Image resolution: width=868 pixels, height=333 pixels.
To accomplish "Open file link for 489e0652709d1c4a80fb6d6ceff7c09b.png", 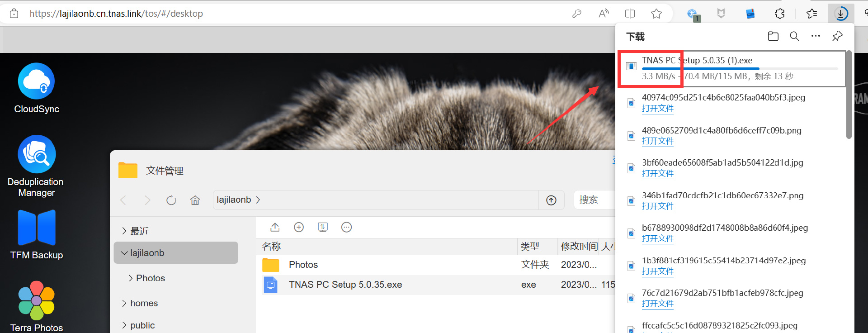I will click(658, 141).
